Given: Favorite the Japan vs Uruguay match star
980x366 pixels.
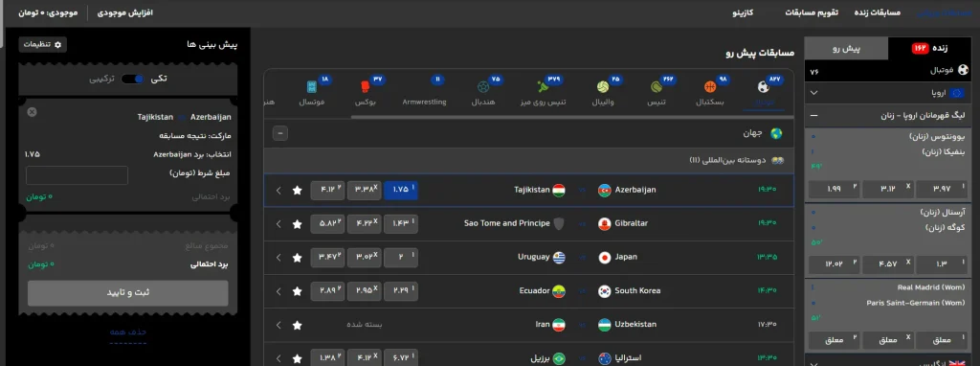Looking at the screenshot, I should click(298, 258).
